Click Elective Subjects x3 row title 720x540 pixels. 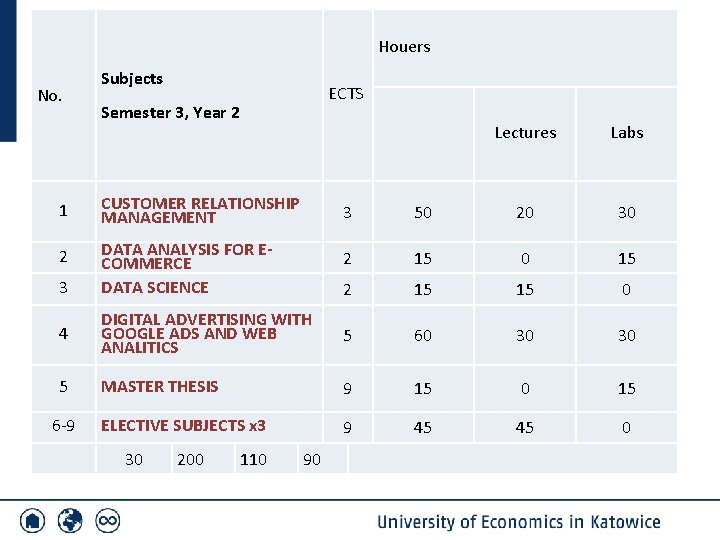183,426
